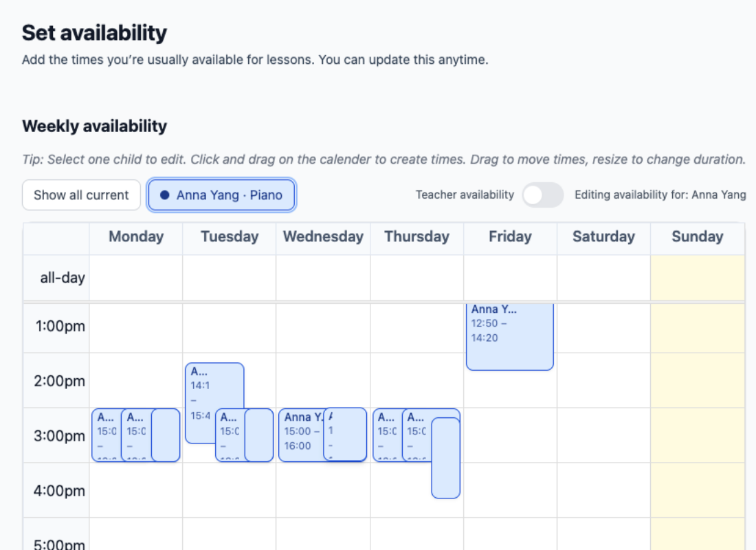Click the Show all current button
This screenshot has height=550, width=756.
click(x=80, y=195)
